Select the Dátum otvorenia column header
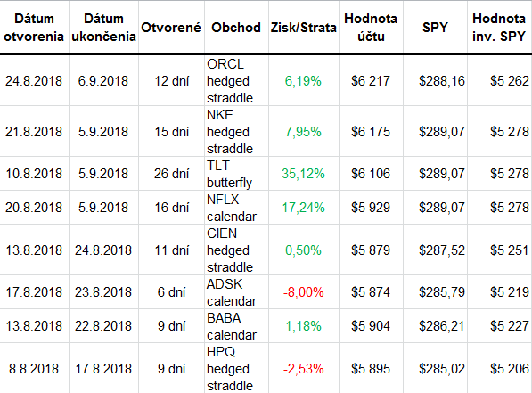532x393 pixels. pos(34,27)
